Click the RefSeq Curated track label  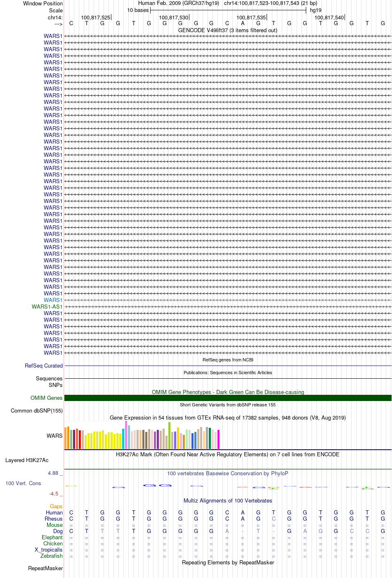pos(44,366)
